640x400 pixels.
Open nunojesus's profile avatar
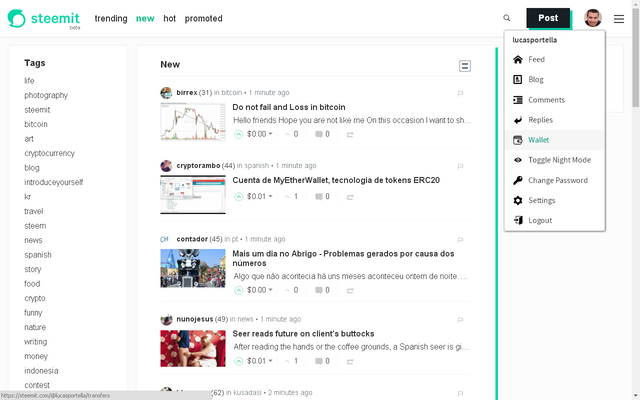tap(166, 319)
